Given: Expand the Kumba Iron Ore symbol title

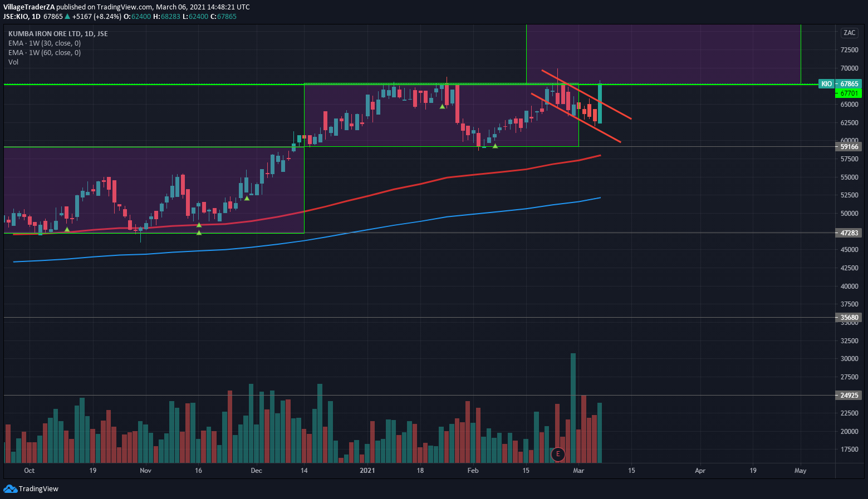Looking at the screenshot, I should [58, 34].
